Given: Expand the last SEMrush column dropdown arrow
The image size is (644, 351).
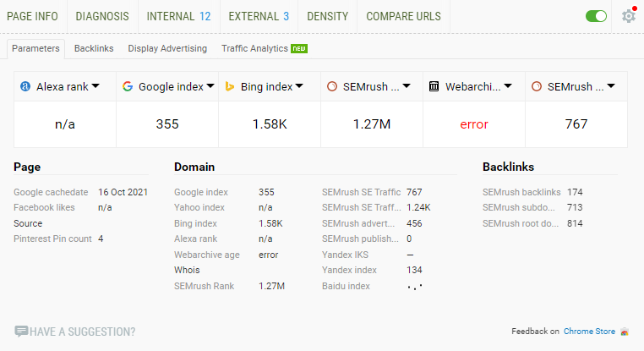Looking at the screenshot, I should [611, 86].
